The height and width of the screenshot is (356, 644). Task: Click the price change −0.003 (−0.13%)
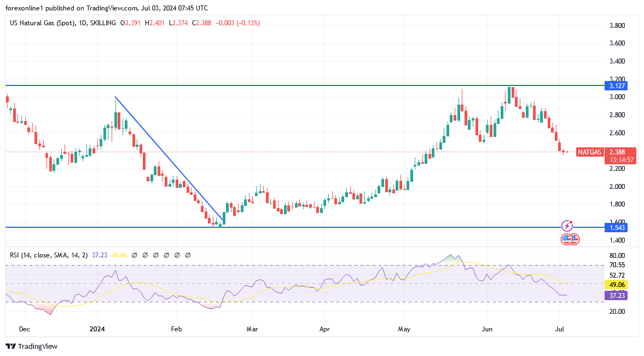coord(238,23)
